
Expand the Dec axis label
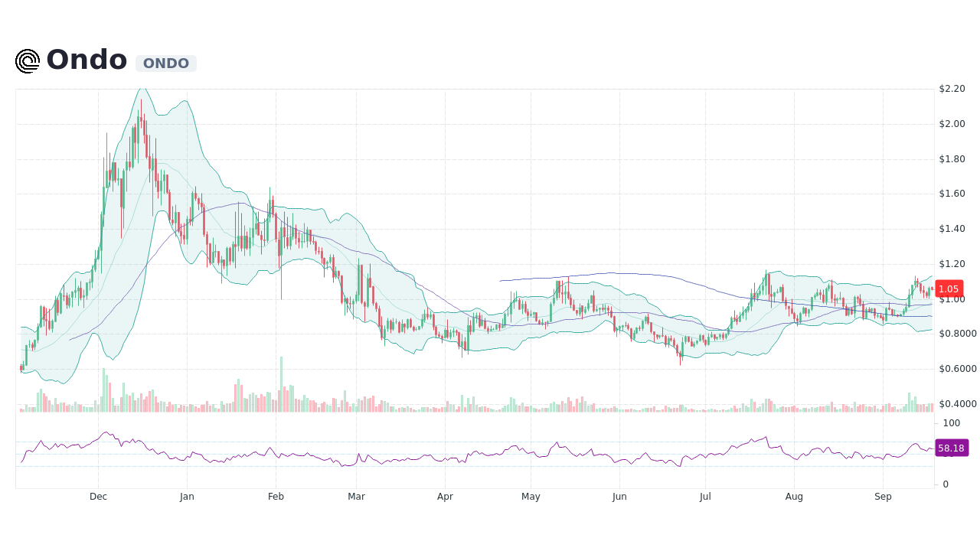pyautogui.click(x=98, y=497)
